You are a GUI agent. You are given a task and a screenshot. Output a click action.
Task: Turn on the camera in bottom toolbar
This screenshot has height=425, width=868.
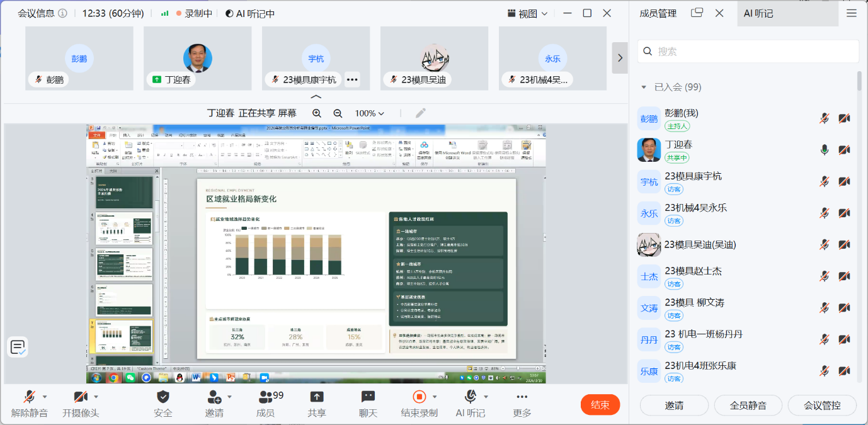click(x=80, y=397)
